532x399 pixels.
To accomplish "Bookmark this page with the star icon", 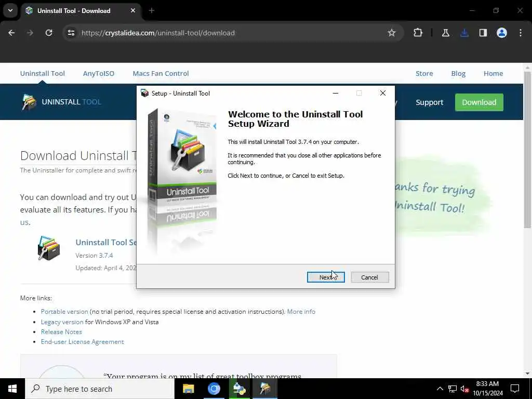I will point(392,33).
